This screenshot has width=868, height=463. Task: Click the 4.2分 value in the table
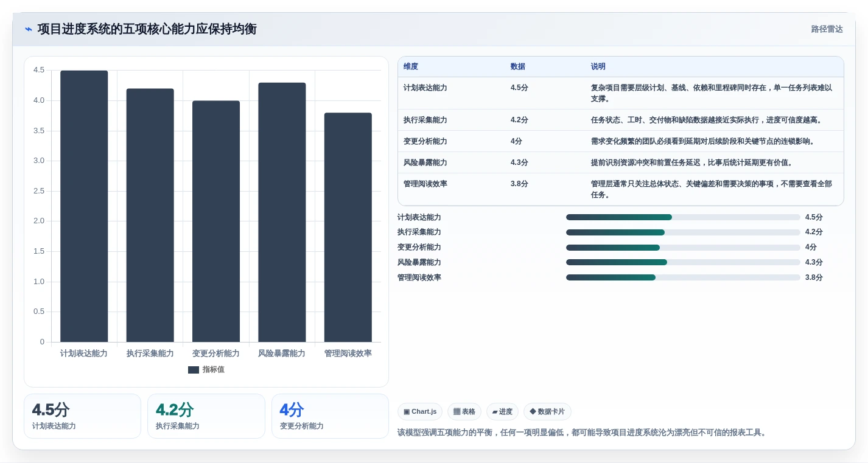tap(519, 120)
